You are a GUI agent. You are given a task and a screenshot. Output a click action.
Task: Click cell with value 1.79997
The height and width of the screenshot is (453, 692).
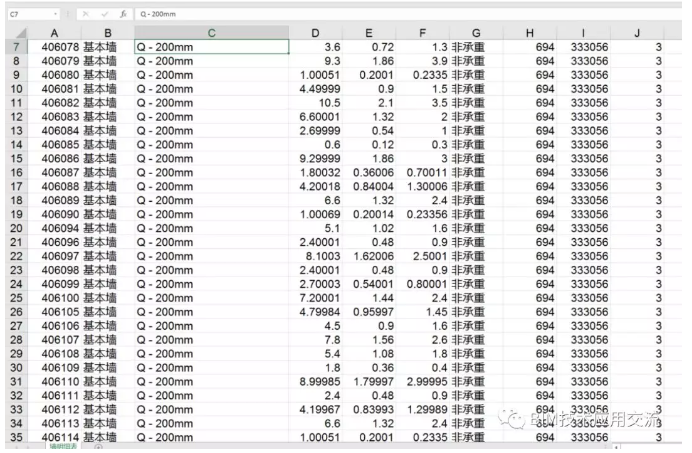(369, 381)
